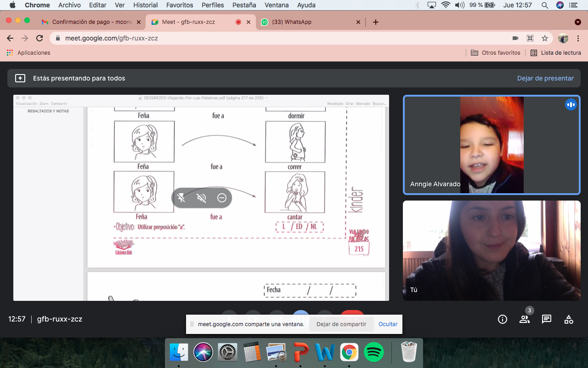Show the participants list icon
This screenshot has width=588, height=368.
tap(524, 319)
